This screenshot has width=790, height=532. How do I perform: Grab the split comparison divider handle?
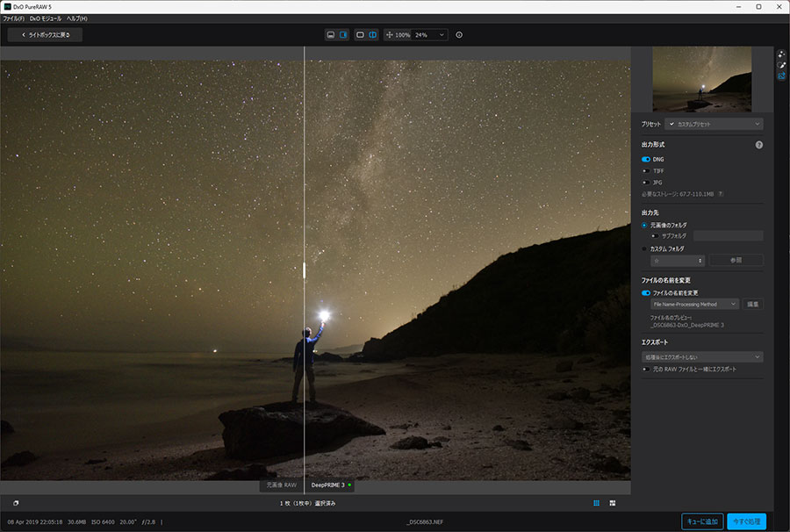point(304,270)
